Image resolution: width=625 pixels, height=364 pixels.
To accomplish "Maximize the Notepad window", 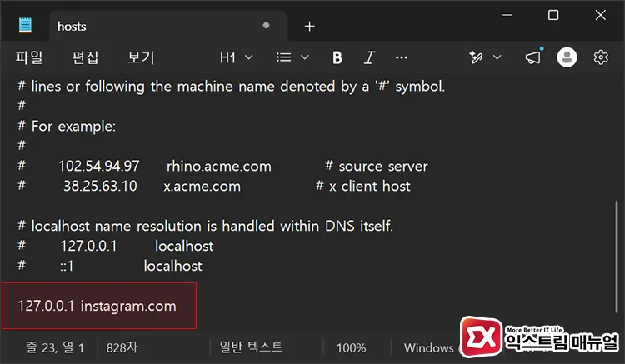I will (553, 15).
